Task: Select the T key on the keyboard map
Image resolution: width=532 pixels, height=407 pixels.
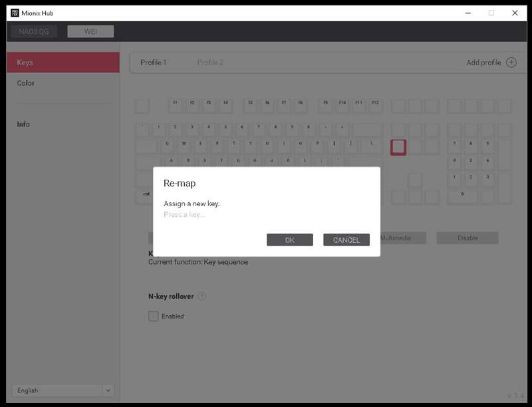Action: 234,147
